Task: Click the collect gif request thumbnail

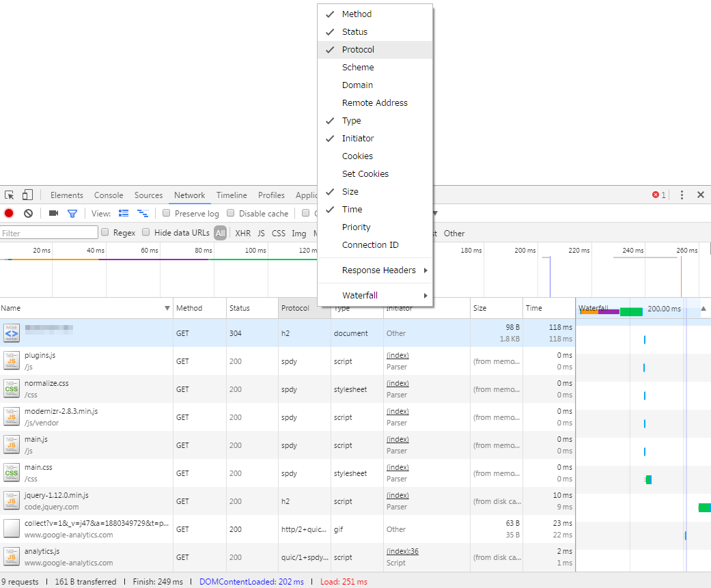Action: [12, 529]
